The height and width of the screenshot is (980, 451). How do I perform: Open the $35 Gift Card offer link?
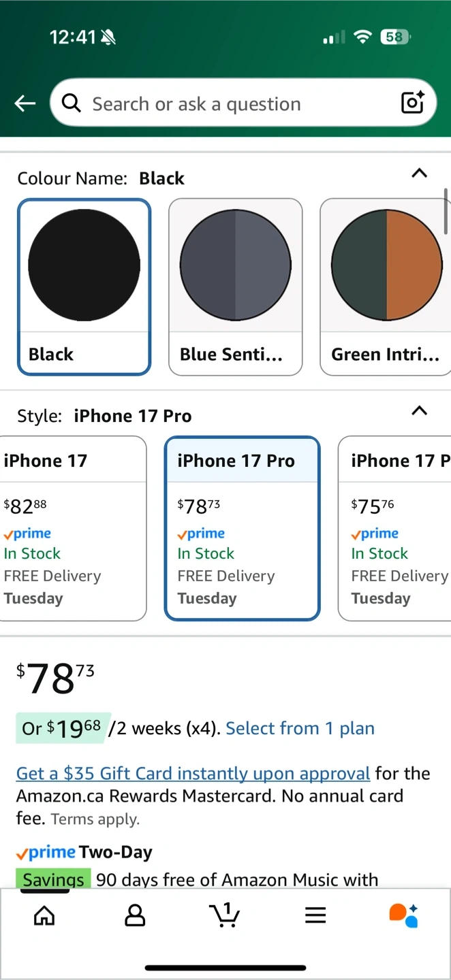[193, 773]
